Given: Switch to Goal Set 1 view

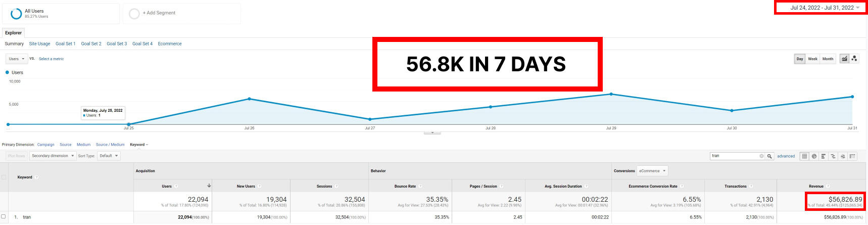Looking at the screenshot, I should pos(65,44).
